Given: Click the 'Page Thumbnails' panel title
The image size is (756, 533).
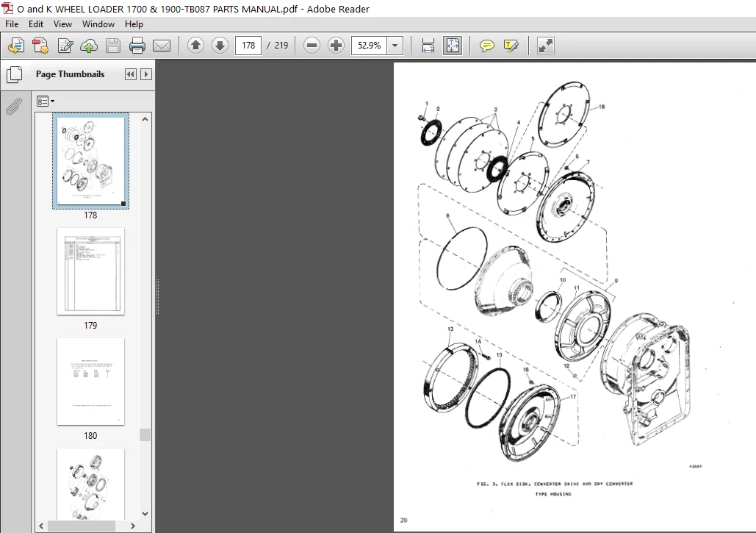Looking at the screenshot, I should click(70, 74).
